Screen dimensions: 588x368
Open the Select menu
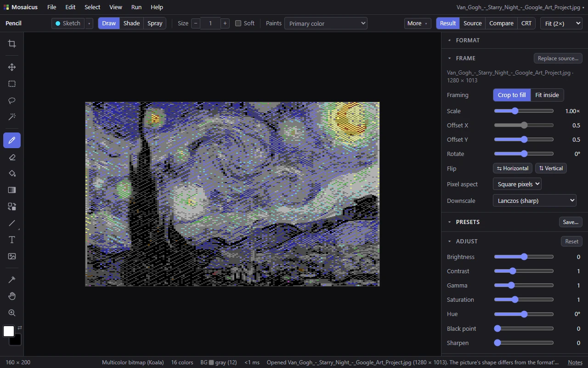[92, 7]
